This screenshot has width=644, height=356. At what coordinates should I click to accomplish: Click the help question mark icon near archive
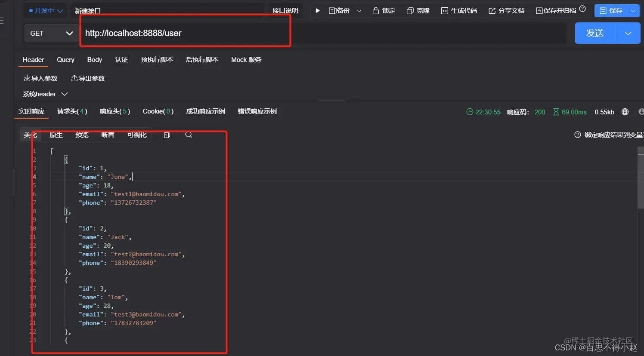tap(582, 9)
